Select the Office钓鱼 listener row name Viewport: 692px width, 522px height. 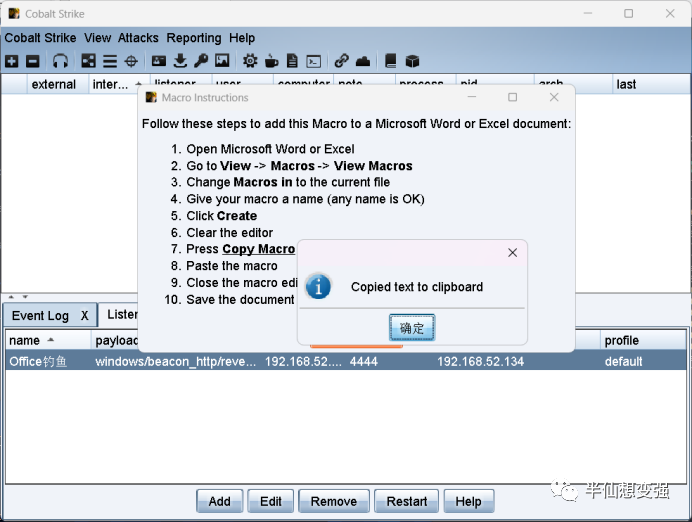coord(38,361)
